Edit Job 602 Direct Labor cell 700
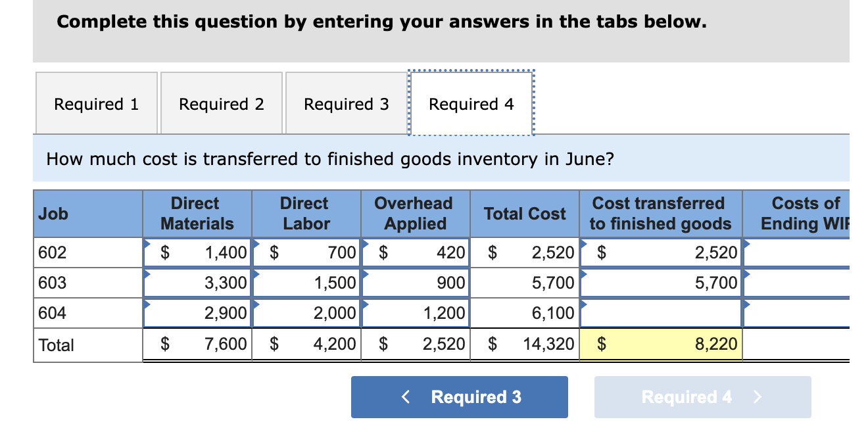Image resolution: width=868 pixels, height=430 pixels. coord(306,252)
